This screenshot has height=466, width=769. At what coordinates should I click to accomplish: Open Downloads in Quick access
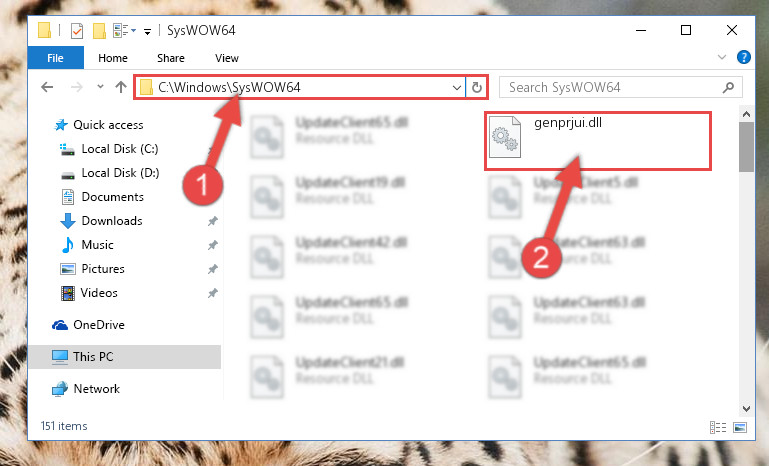(112, 221)
